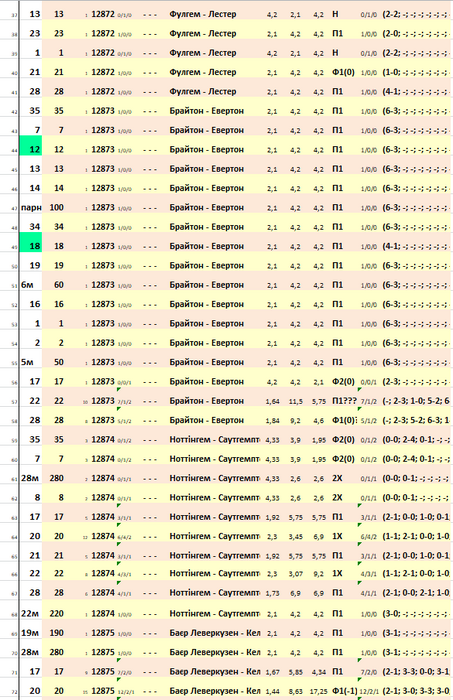Select the odds cell 1,67
The image size is (453, 700).
point(272,672)
